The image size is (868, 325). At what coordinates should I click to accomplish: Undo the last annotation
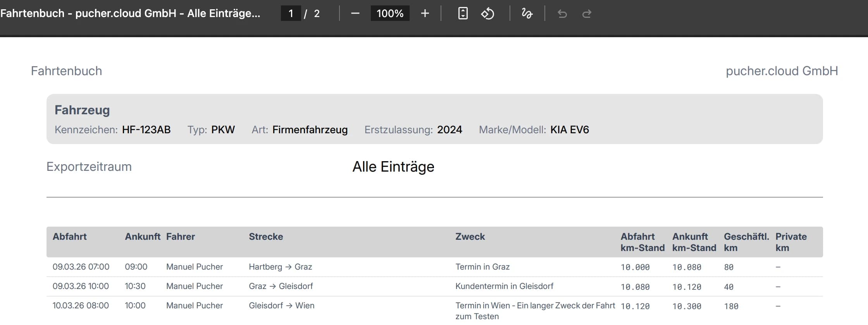[562, 14]
